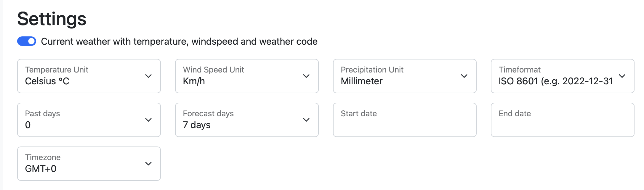This screenshot has width=644, height=190.
Task: Click the Settings heading
Action: click(52, 19)
